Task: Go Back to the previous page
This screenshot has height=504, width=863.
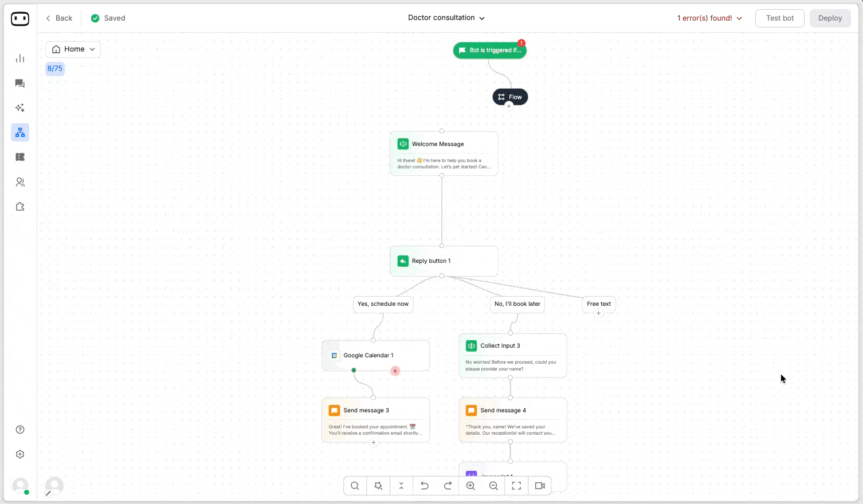Action: [59, 18]
